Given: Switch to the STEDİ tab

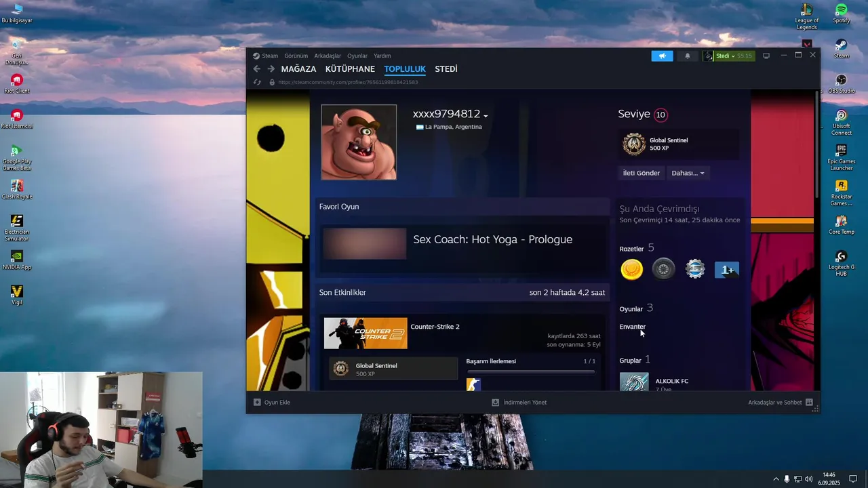Looking at the screenshot, I should (446, 69).
